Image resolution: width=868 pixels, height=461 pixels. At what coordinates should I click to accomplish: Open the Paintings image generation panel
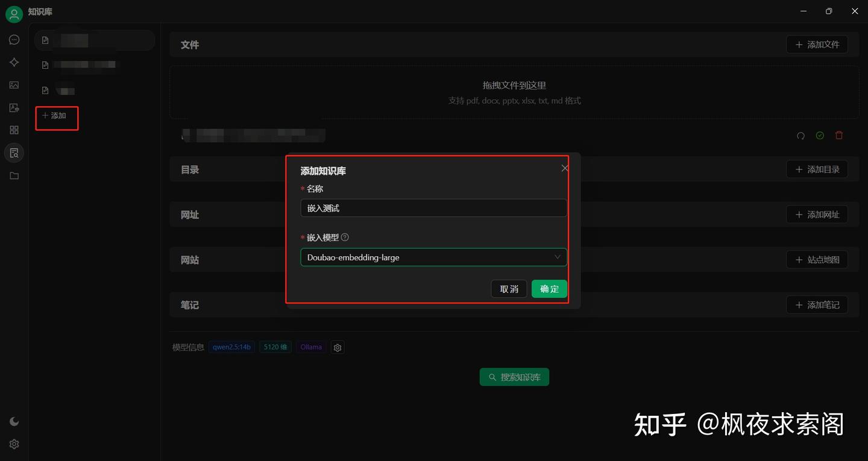(14, 84)
